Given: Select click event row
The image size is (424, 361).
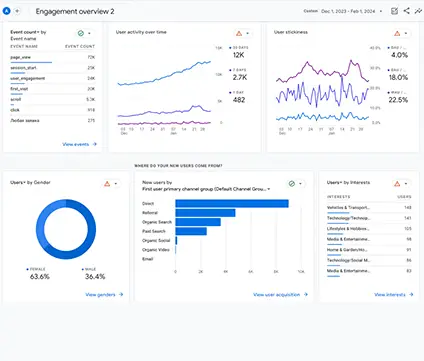Looking at the screenshot, I should click(53, 110).
